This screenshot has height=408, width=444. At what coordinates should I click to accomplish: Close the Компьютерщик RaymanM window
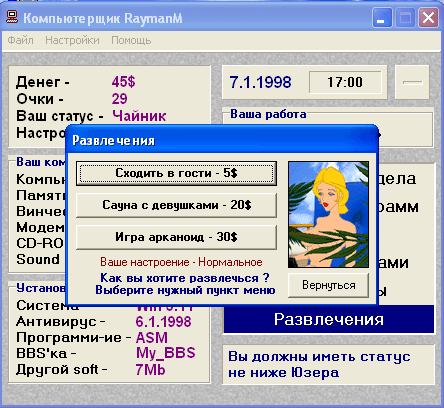tap(428, 17)
